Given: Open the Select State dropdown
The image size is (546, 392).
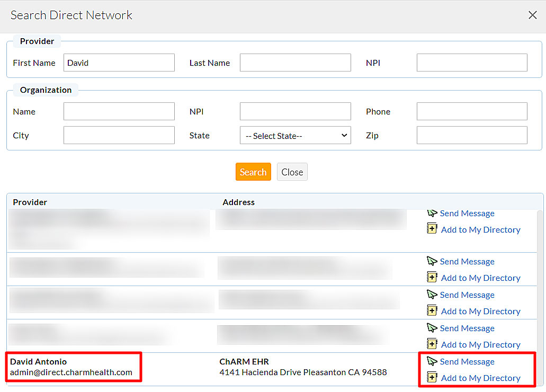Looking at the screenshot, I should [x=295, y=136].
